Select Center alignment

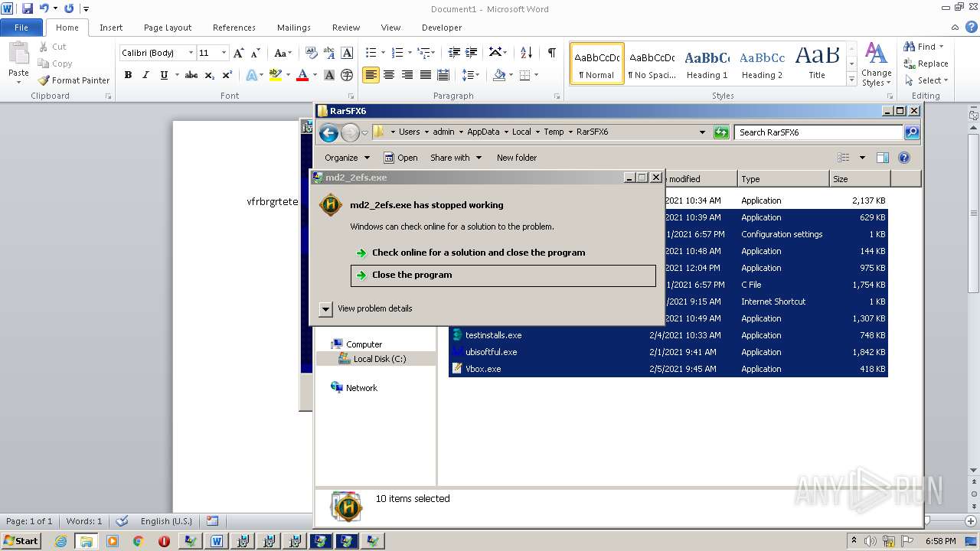[x=389, y=75]
